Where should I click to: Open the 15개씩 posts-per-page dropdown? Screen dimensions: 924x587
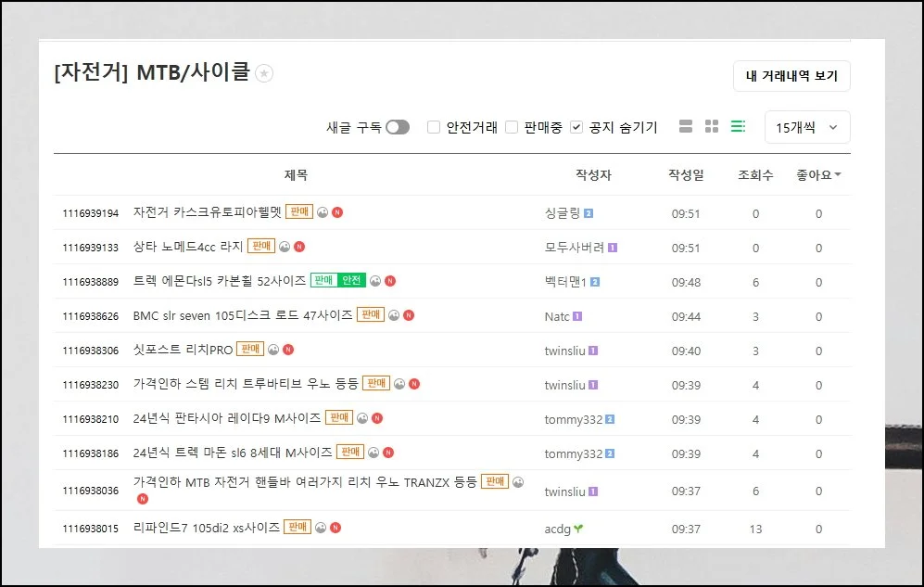pos(807,127)
